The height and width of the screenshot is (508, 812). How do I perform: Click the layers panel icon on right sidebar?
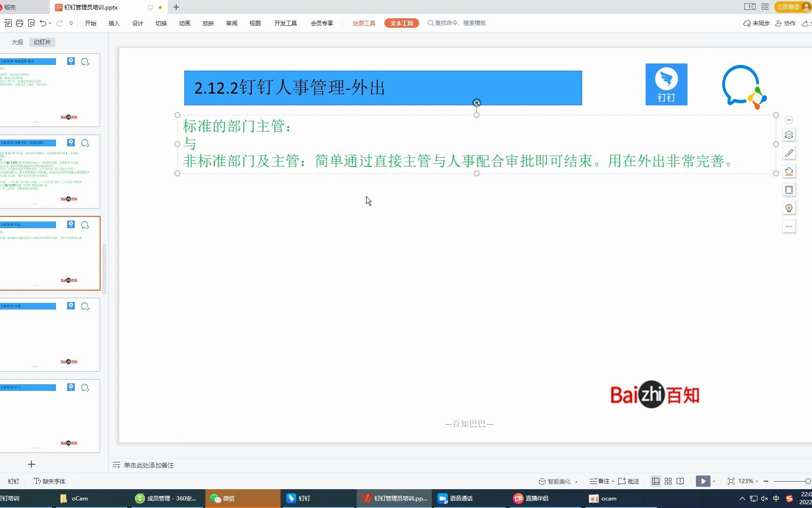pos(789,135)
